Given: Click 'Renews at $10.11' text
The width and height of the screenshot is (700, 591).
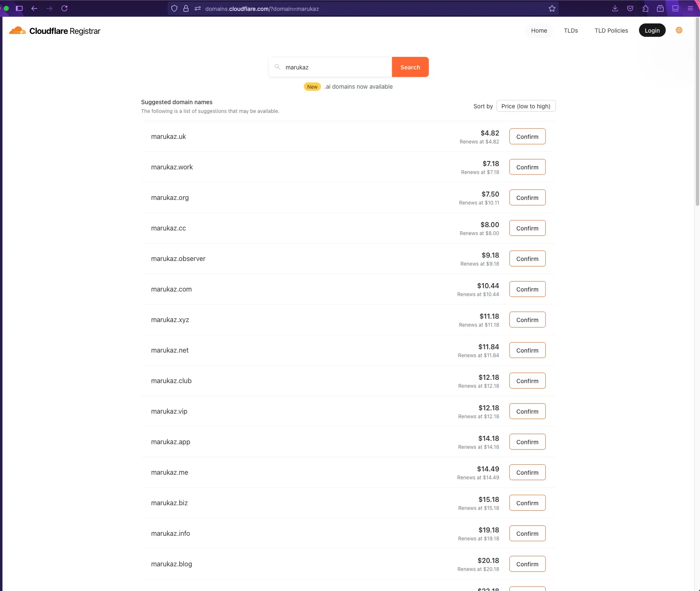Looking at the screenshot, I should pos(479,203).
